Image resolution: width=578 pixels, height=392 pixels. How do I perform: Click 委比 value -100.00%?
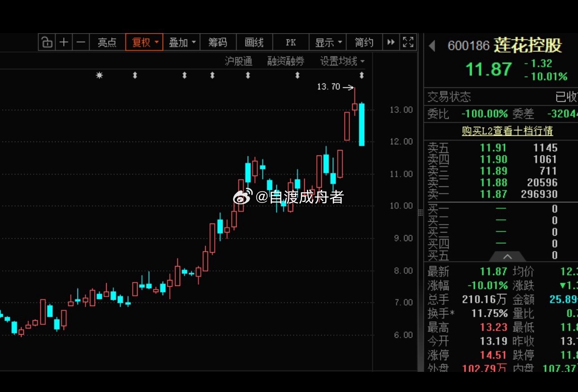point(485,114)
